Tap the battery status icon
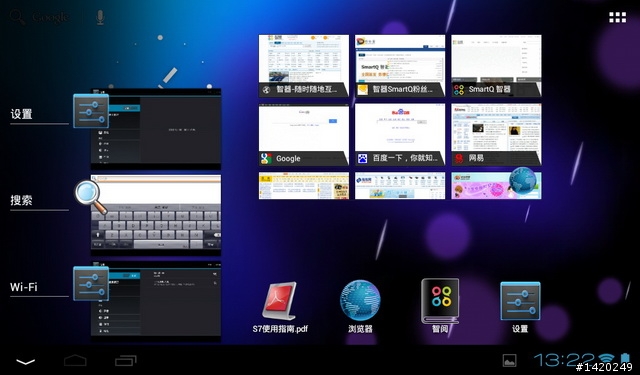Screen dimensions: 640x375 [x=625, y=358]
